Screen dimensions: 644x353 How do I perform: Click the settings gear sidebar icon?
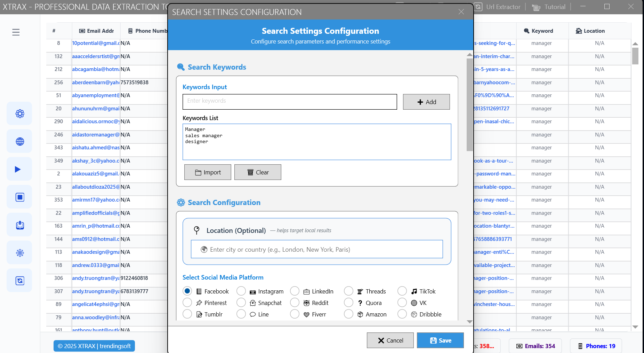tap(20, 113)
